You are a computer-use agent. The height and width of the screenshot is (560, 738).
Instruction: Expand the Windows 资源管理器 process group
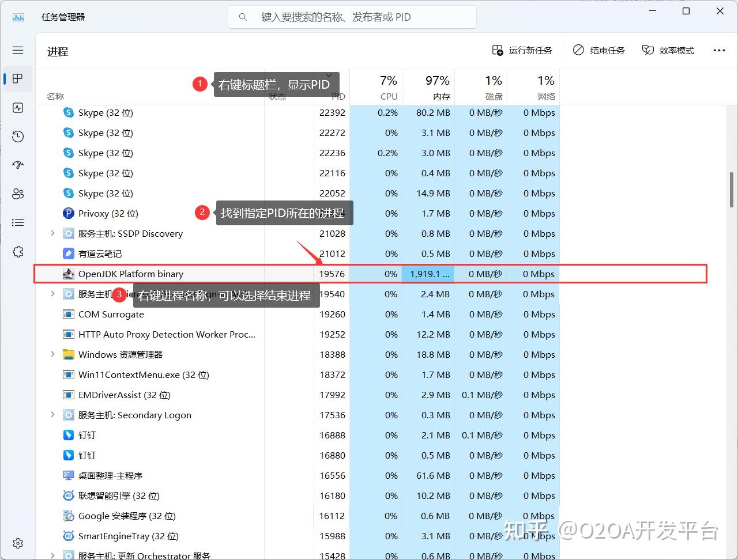(x=52, y=354)
